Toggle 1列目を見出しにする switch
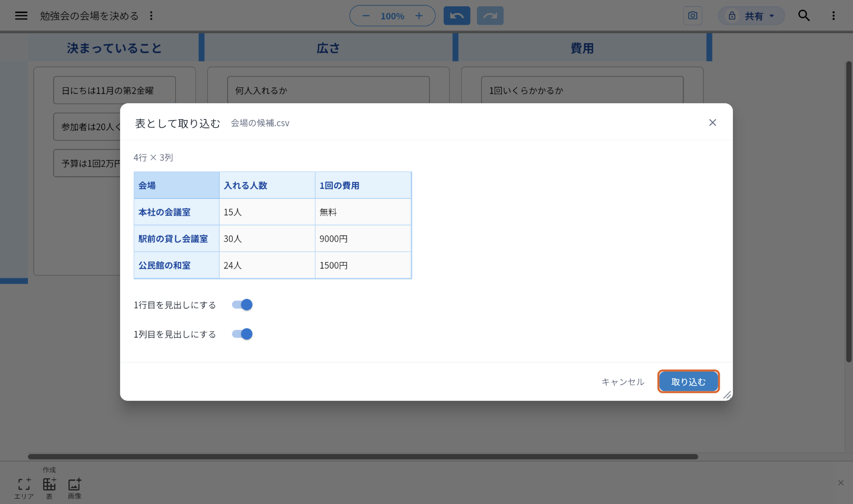The width and height of the screenshot is (853, 504). (242, 334)
